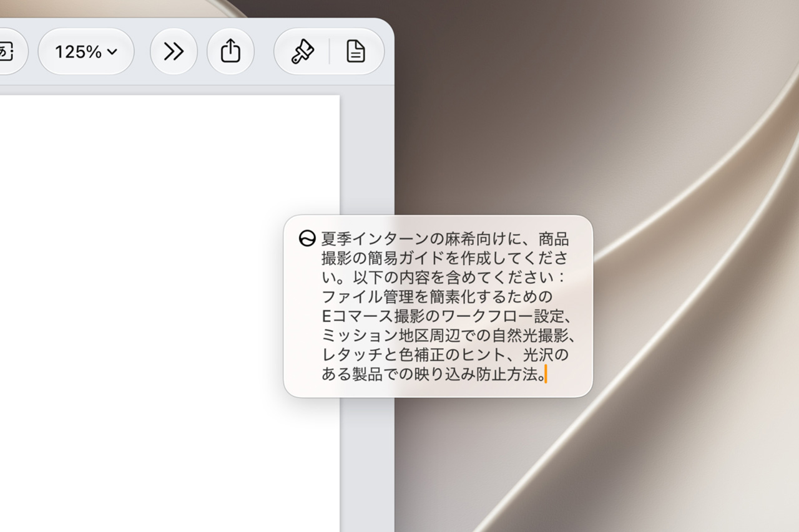Open the 125% zoom level dropdown
This screenshot has height=532, width=799.
tap(86, 52)
